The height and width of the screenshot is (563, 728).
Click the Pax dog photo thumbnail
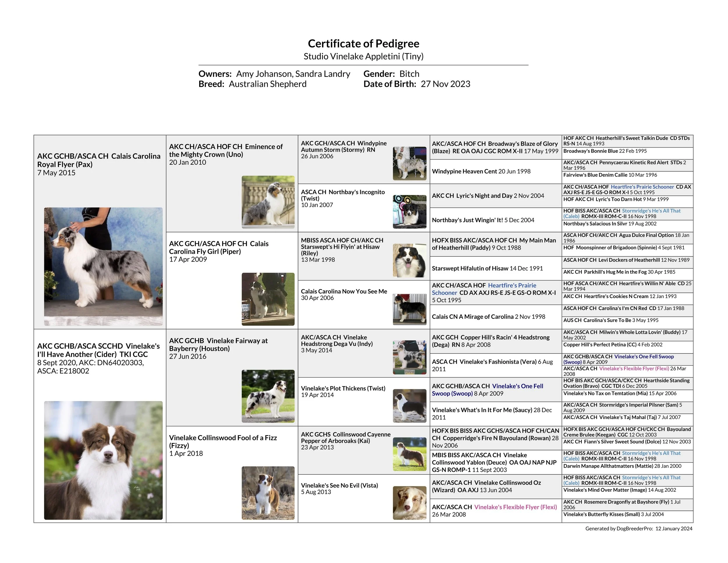(103, 266)
